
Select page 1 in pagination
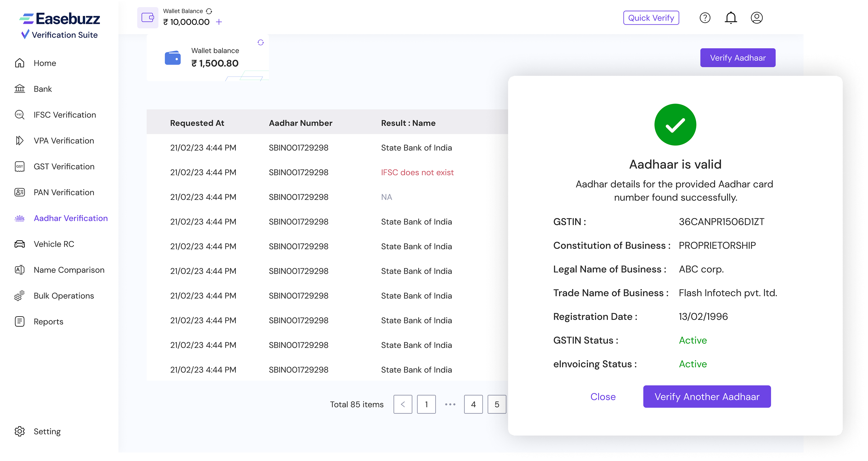(x=426, y=404)
